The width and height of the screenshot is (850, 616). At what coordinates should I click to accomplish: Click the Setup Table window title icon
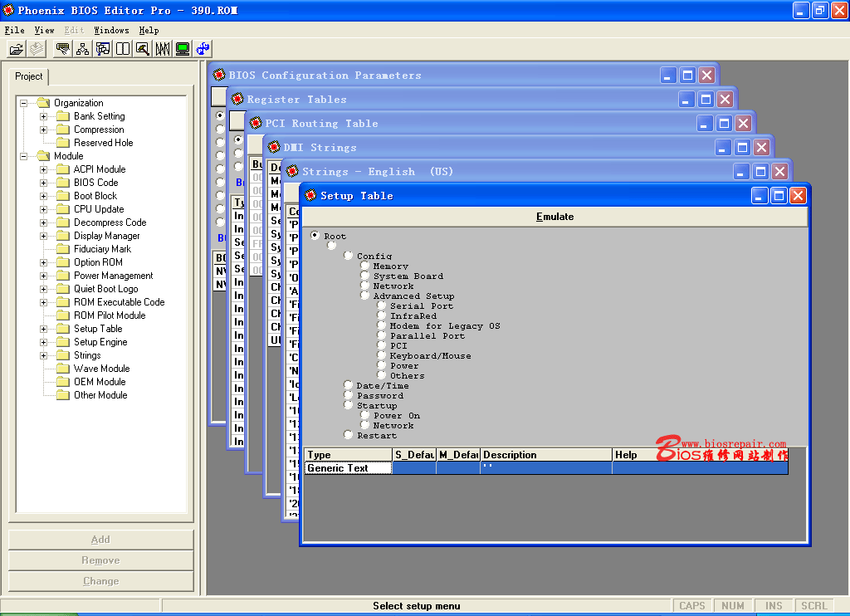click(310, 195)
